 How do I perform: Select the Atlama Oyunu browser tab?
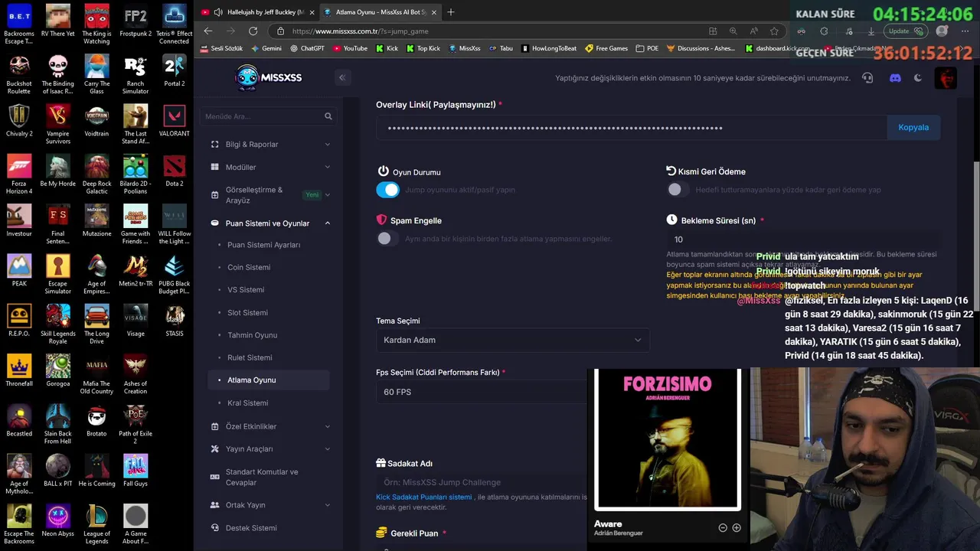(381, 12)
